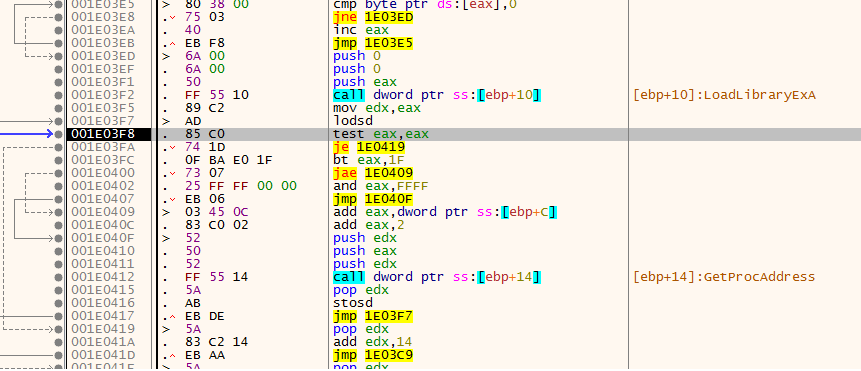This screenshot has height=371, width=861.
Task: Click the highlighted 'test eax,eax' instruction
Action: point(381,134)
